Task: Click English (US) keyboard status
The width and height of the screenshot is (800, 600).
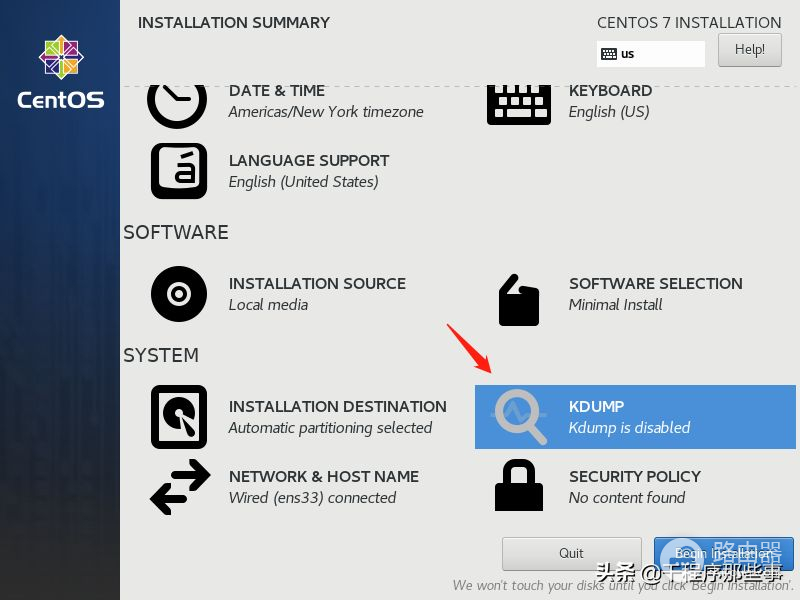Action: [609, 112]
